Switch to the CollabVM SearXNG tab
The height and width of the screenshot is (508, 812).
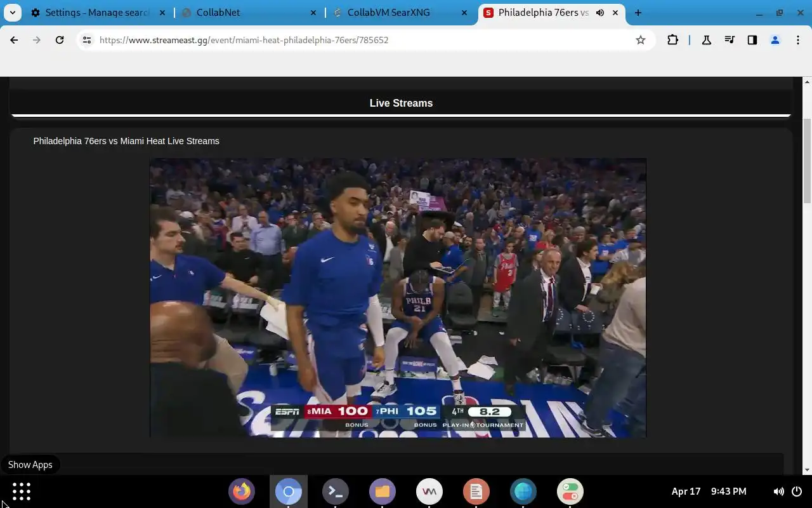(x=401, y=13)
